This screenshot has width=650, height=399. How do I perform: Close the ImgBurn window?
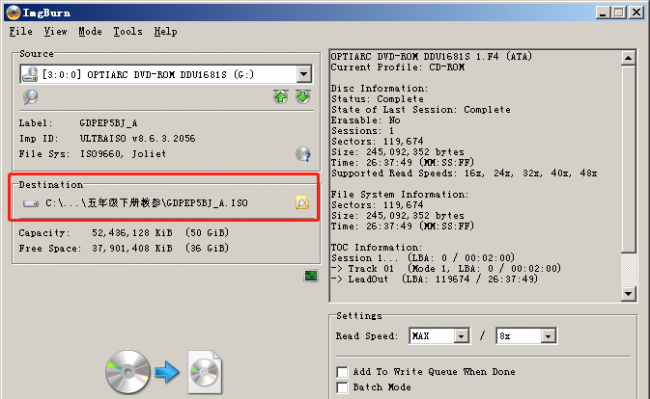(636, 13)
